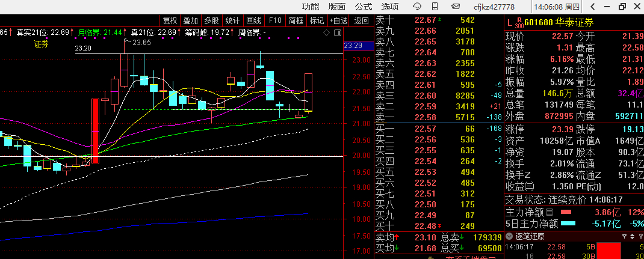
Task: Click the yellow 证券 sector label
Action: [41, 44]
